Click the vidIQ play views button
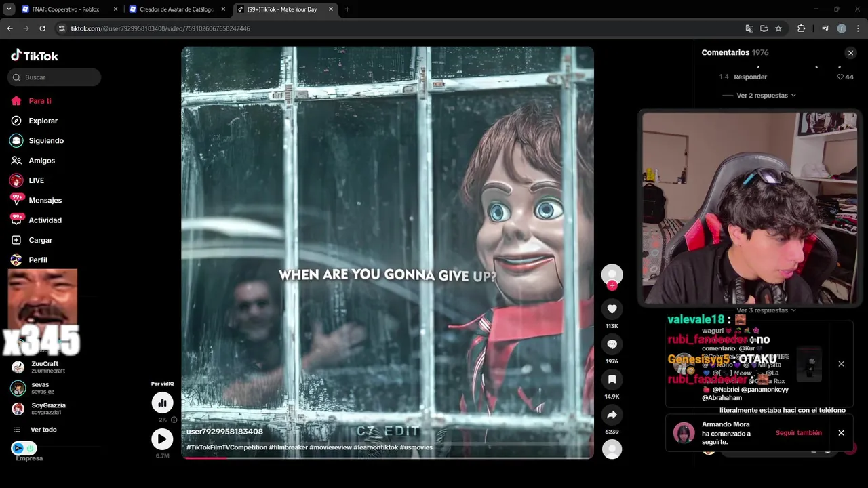Screen dimensions: 868x488 (162, 439)
